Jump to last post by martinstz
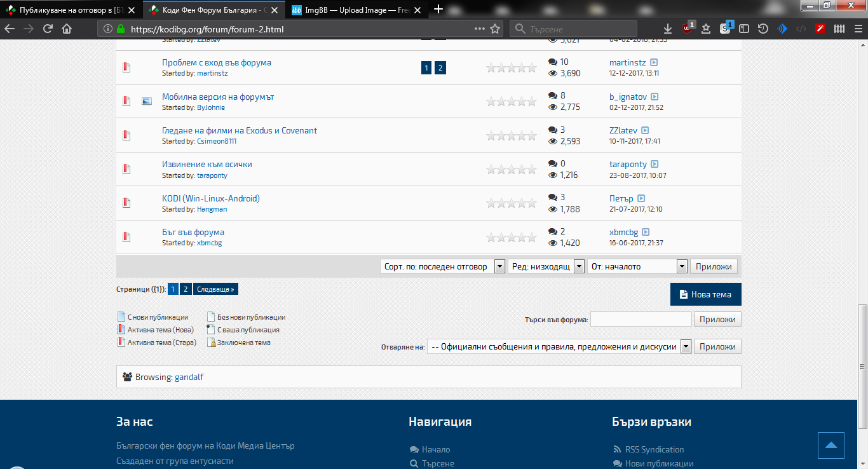The image size is (868, 469). click(x=654, y=63)
